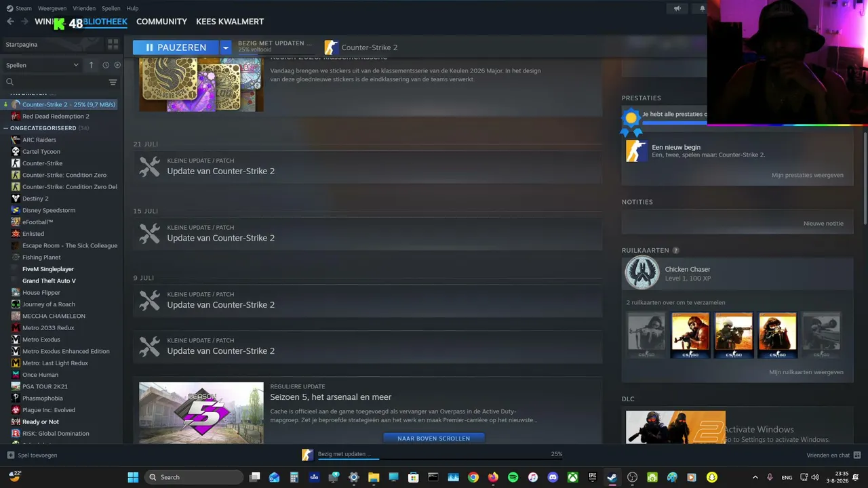Open Xbox app from the taskbar
This screenshot has height=488, width=868.
click(572, 477)
